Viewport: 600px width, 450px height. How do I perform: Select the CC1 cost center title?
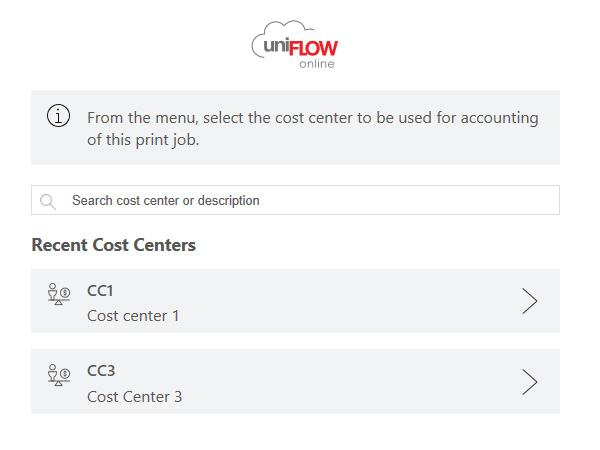click(100, 291)
